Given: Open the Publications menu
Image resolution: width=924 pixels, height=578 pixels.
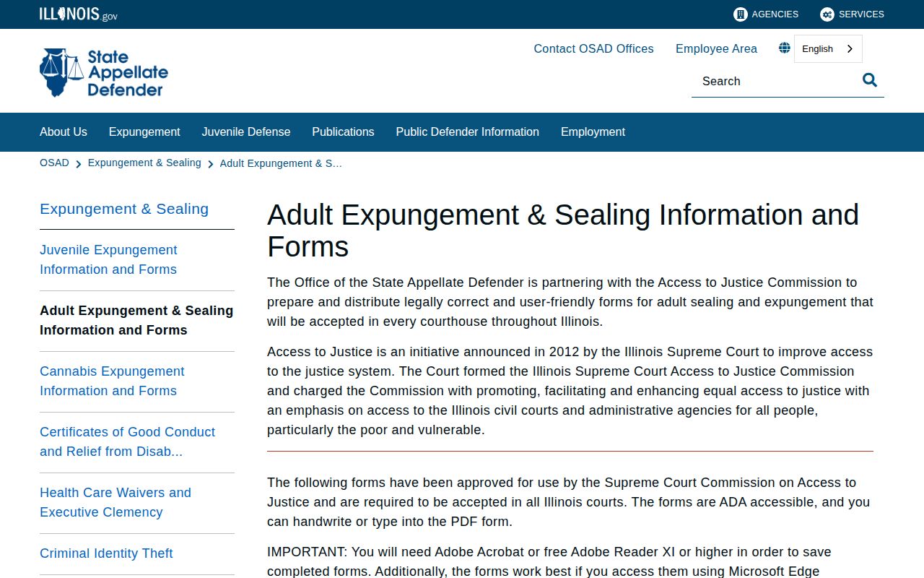Looking at the screenshot, I should pyautogui.click(x=343, y=131).
